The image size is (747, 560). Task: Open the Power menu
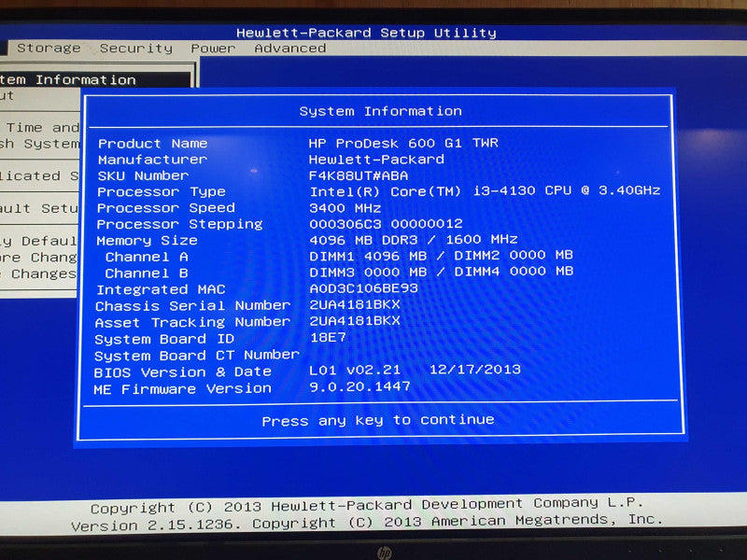pos(213,49)
